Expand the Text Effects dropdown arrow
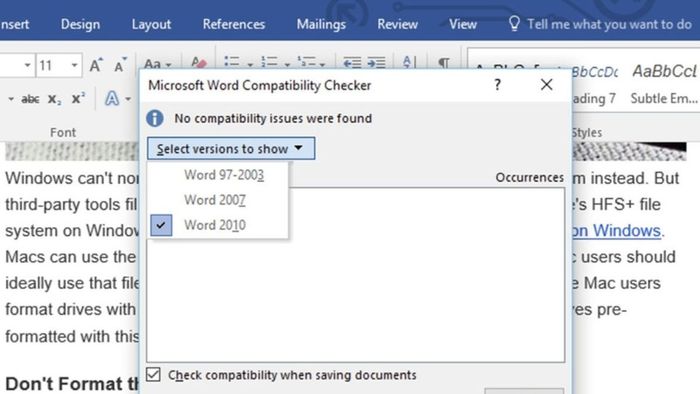This screenshot has width=700, height=394. (128, 99)
